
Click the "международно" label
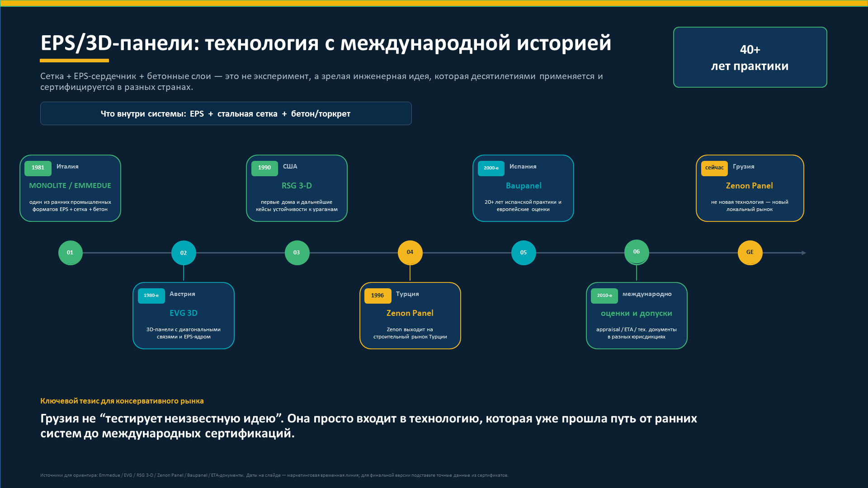tap(647, 294)
